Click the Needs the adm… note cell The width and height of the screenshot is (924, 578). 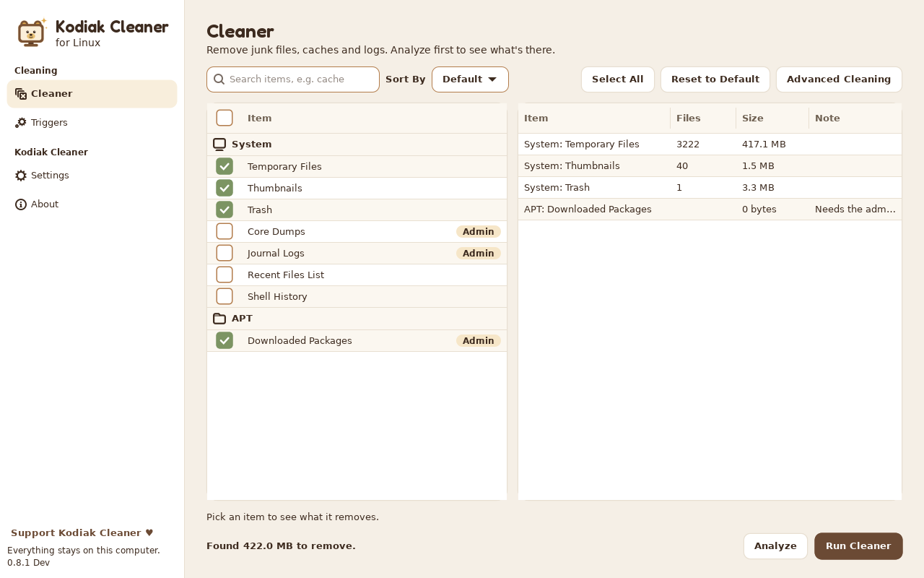point(855,210)
